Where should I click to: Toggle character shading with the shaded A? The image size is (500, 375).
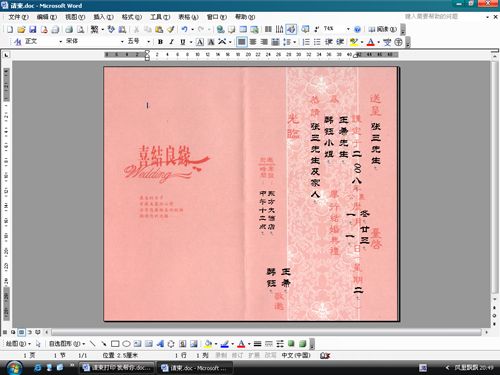click(x=211, y=42)
